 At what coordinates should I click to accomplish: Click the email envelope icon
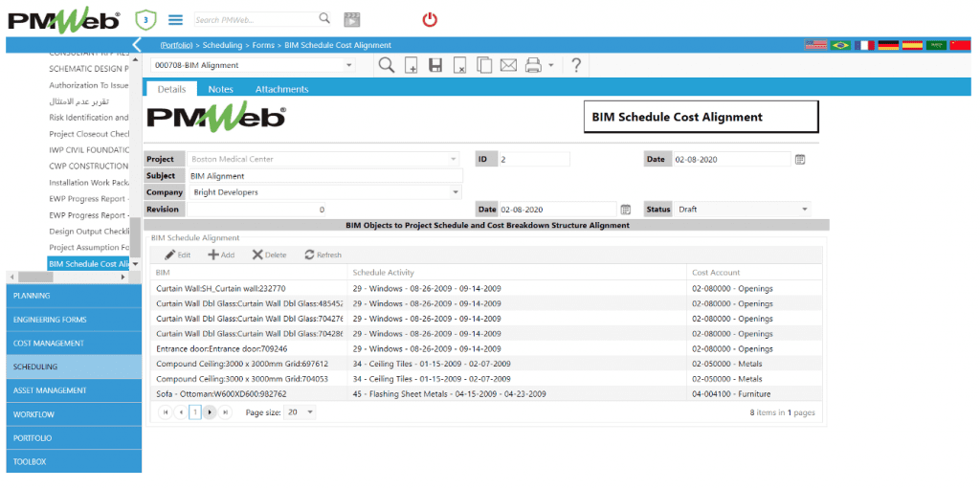[508, 65]
